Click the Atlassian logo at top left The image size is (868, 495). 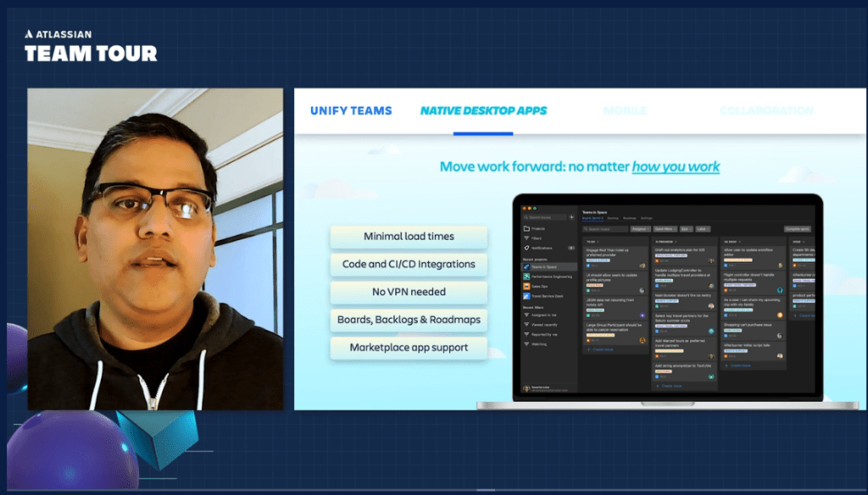(30, 35)
